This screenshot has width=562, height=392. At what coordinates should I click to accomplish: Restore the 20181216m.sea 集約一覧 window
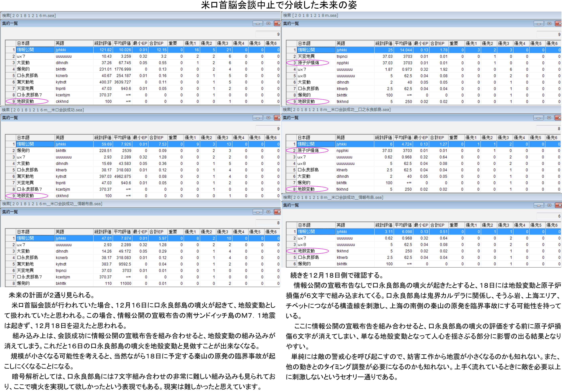click(x=268, y=23)
